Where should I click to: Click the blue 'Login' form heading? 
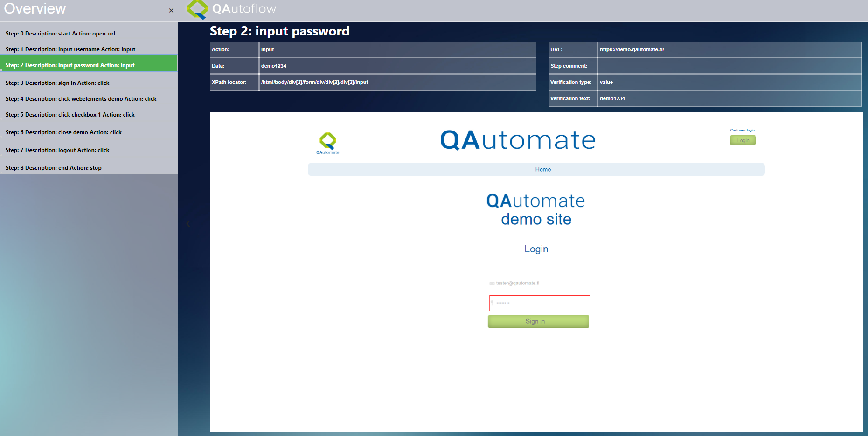pyautogui.click(x=536, y=249)
